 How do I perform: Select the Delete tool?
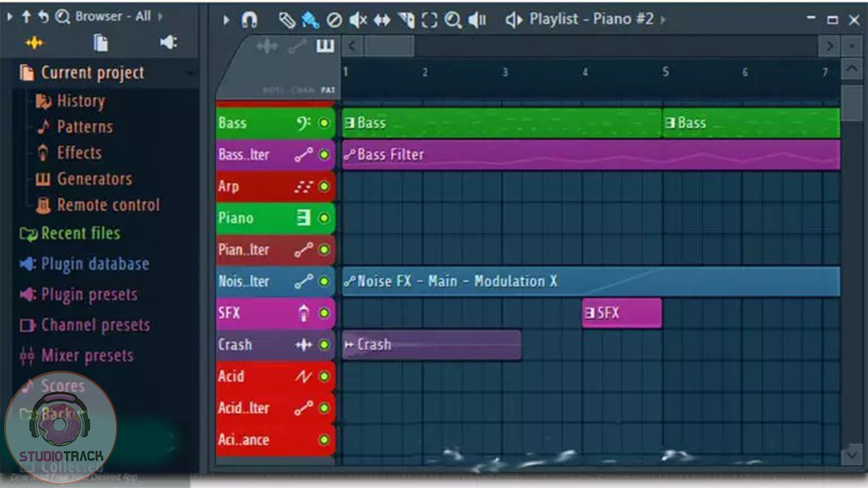click(x=334, y=20)
